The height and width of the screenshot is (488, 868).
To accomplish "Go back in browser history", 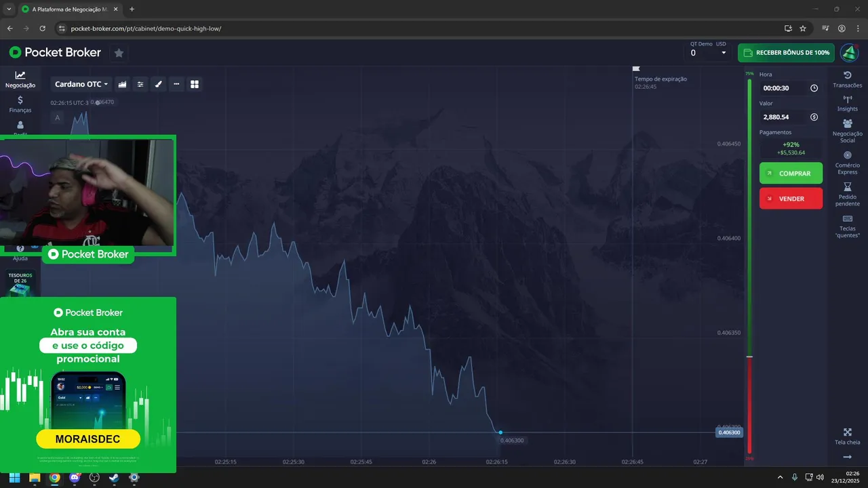I will [x=10, y=28].
